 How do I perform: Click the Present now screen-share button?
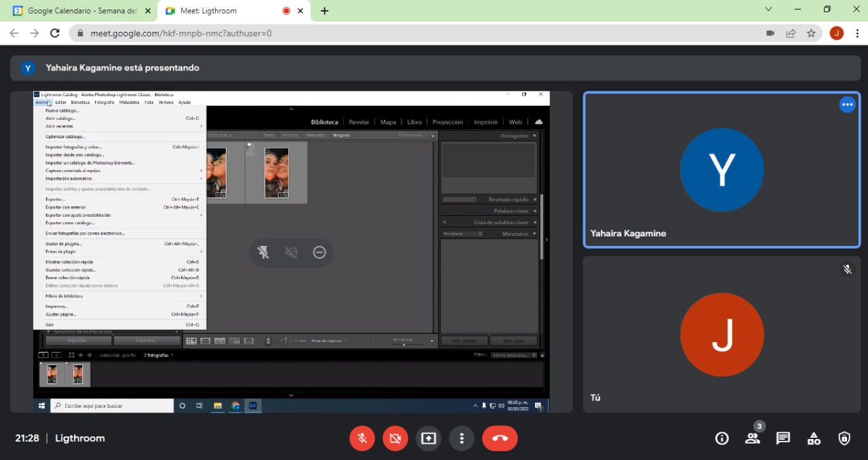pyautogui.click(x=428, y=438)
